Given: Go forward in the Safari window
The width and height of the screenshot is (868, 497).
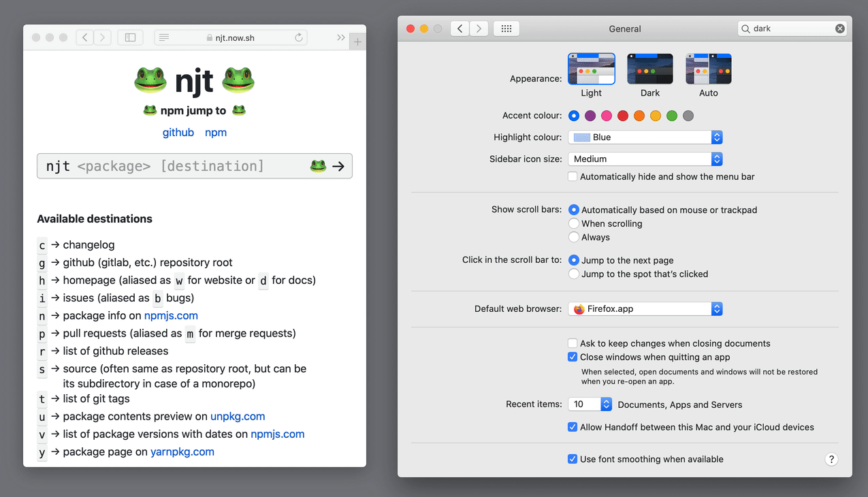Looking at the screenshot, I should 103,37.
